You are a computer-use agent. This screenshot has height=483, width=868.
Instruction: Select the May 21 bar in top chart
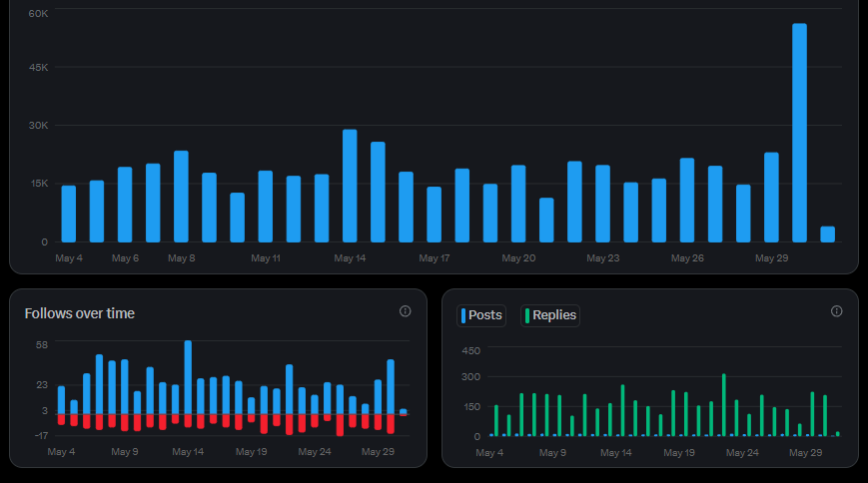(546, 221)
